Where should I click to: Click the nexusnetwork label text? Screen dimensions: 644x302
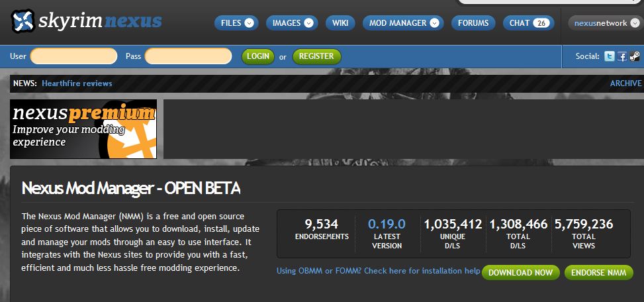(x=600, y=23)
